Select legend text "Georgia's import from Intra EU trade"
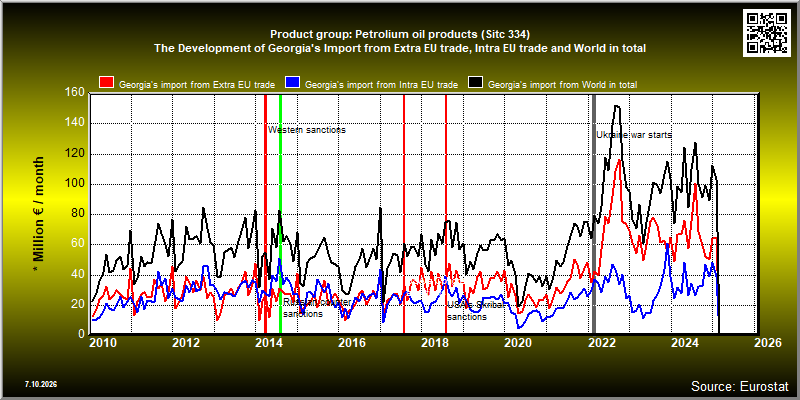The image size is (800, 400). click(381, 85)
